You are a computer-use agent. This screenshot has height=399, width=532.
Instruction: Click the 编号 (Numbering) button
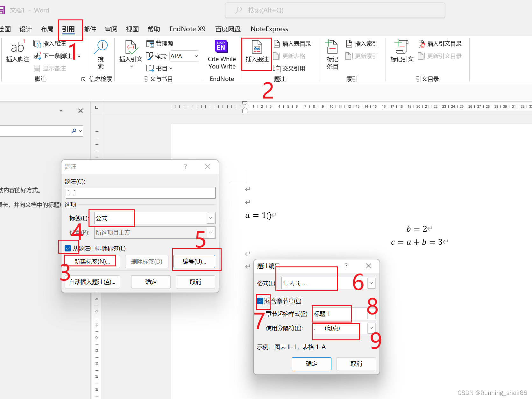tap(194, 262)
